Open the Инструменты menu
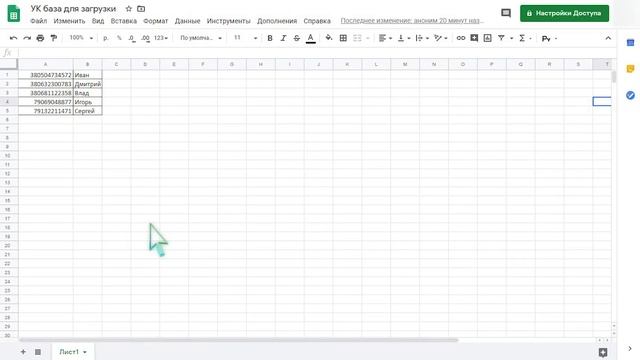 [229, 21]
